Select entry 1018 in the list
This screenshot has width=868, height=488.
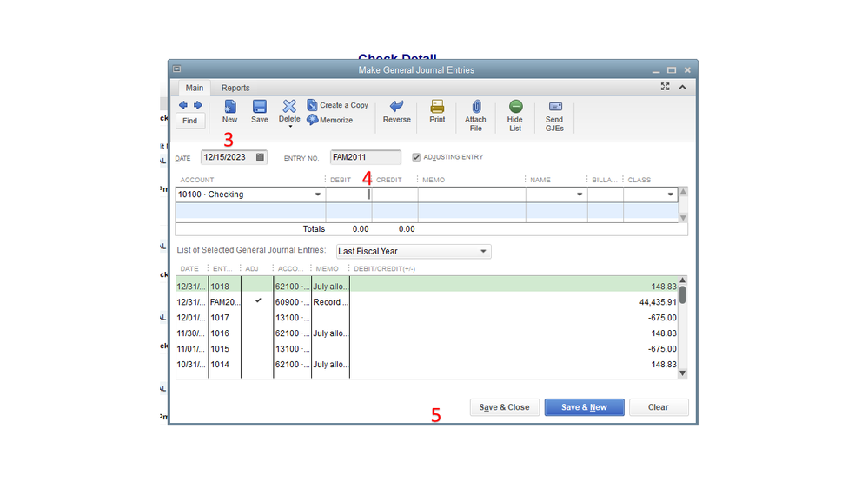tap(427, 286)
